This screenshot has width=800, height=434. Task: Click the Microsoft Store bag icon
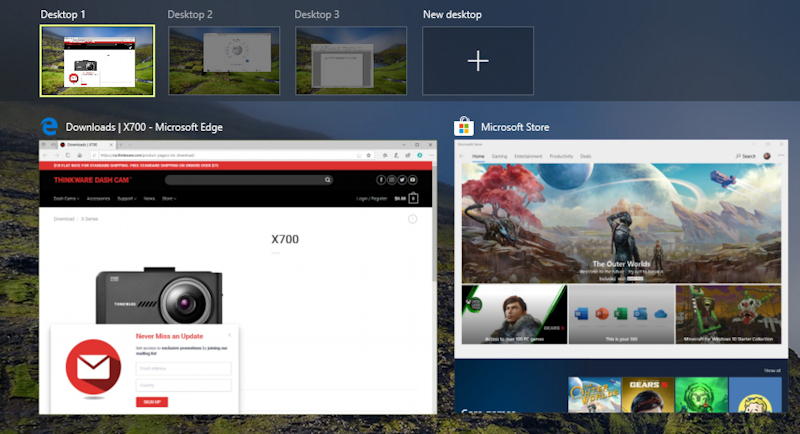point(463,126)
